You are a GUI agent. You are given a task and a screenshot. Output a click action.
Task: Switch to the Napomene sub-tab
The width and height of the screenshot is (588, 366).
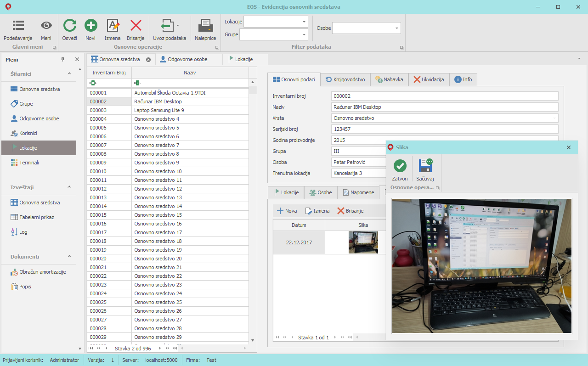[358, 192]
